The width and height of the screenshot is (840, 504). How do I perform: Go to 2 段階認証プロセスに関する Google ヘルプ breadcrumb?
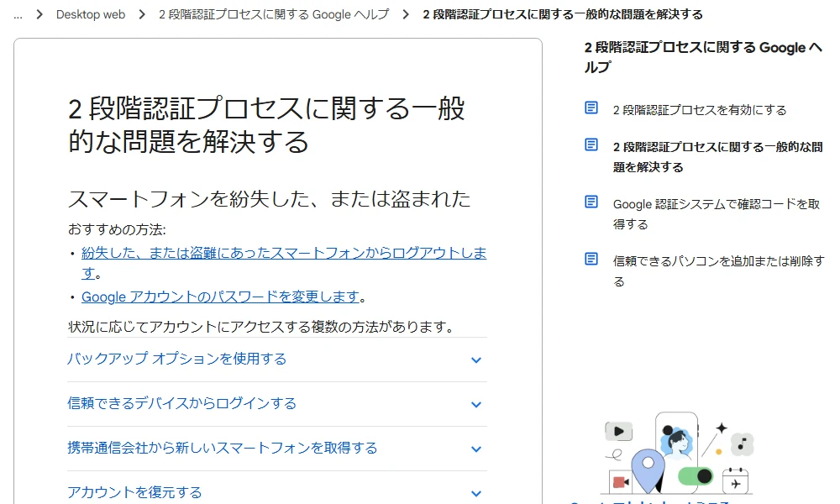[x=274, y=14]
